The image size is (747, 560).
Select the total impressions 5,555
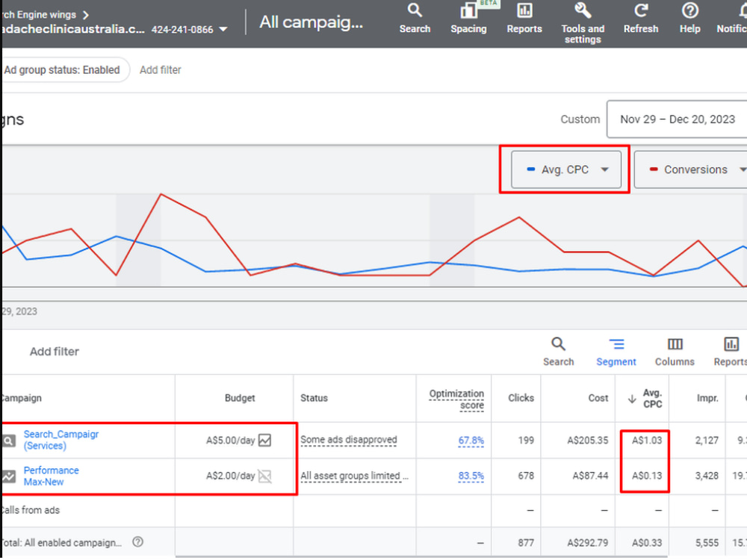click(707, 543)
